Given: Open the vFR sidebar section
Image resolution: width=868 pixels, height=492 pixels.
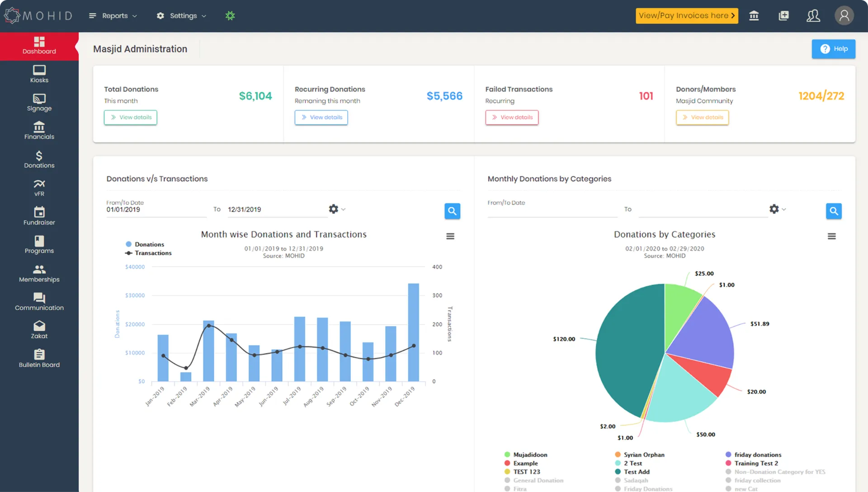Looking at the screenshot, I should (x=39, y=188).
